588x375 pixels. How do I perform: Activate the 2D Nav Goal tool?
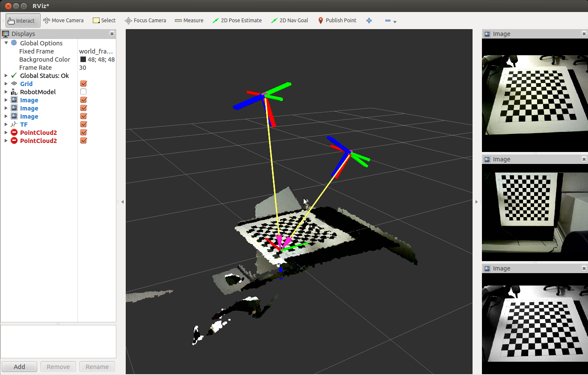290,21
